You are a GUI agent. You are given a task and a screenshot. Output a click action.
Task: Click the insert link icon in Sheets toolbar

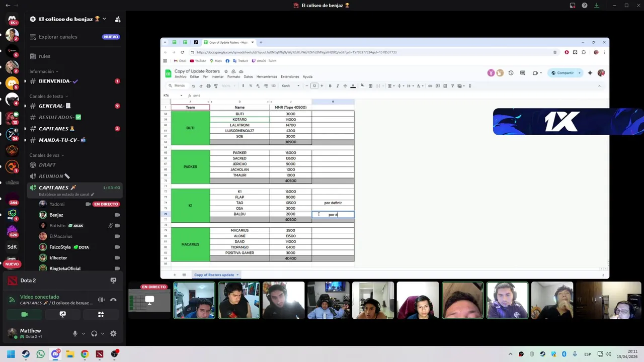point(430,85)
